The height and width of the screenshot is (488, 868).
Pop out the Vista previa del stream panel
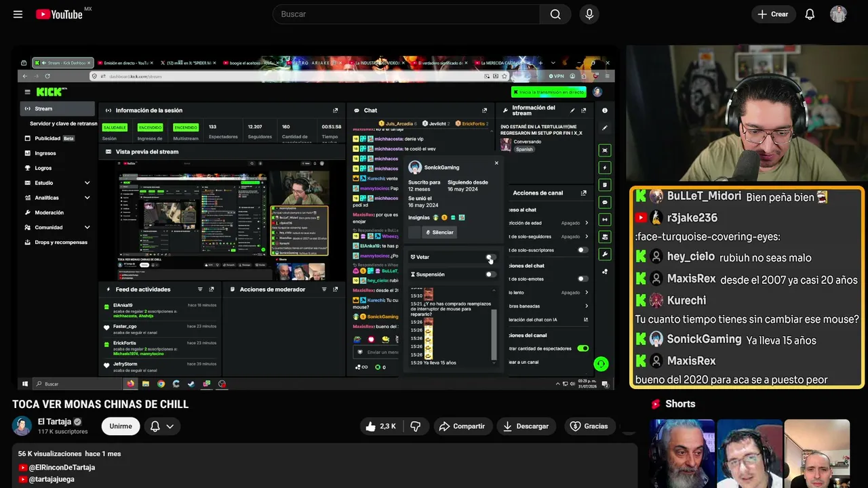[x=335, y=152]
